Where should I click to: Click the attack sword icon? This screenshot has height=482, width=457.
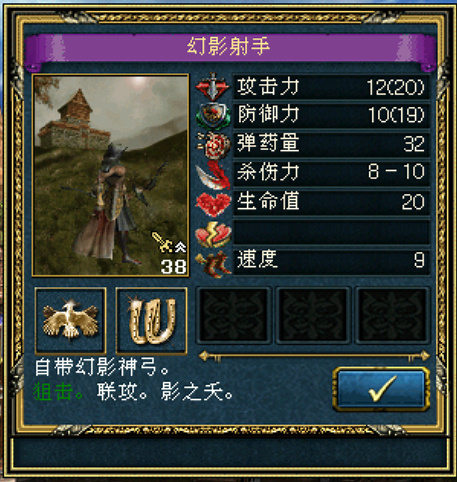213,86
